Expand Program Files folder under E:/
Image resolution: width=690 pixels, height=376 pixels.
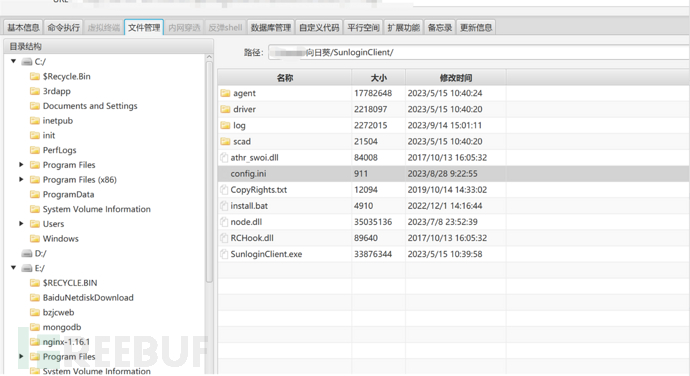[21, 356]
